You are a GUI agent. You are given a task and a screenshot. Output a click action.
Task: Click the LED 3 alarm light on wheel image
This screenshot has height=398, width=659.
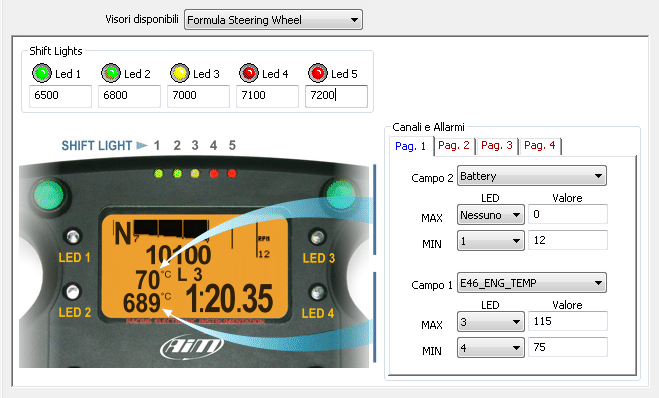pos(317,237)
